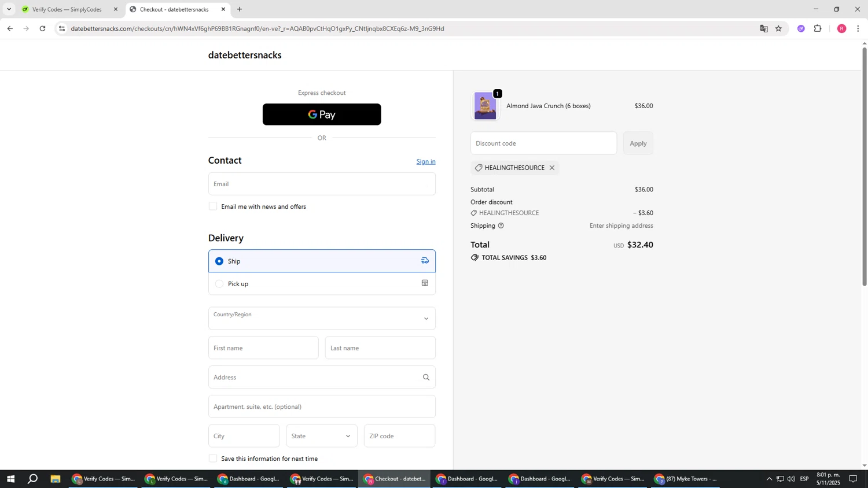Viewport: 868px width, 488px height.
Task: Click the City input field
Action: (244, 436)
